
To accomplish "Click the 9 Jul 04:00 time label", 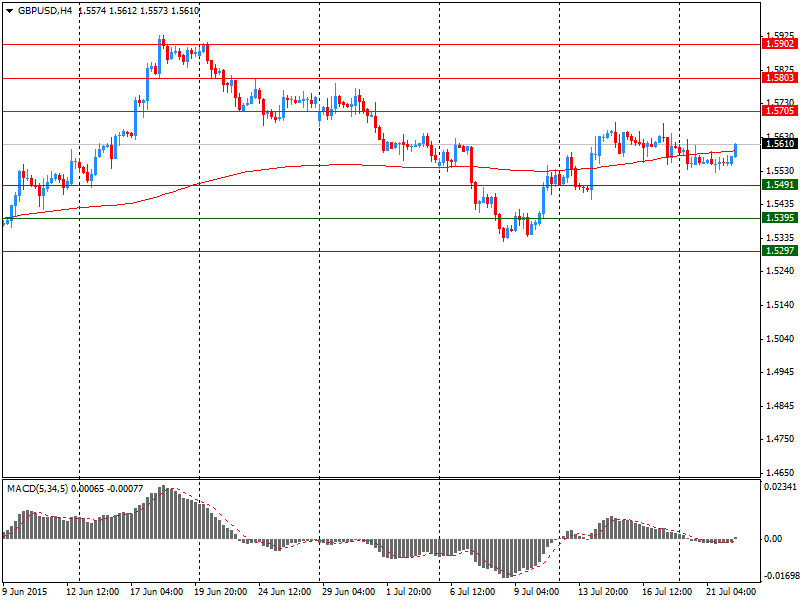I will click(536, 592).
